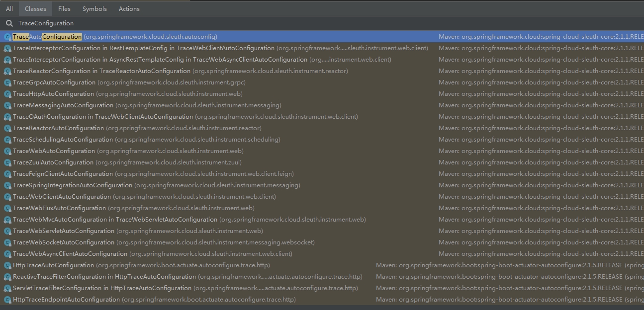This screenshot has width=644, height=310.
Task: Click class icon beside TraceSpringIntegrationAutoConfiguration
Action: click(x=7, y=185)
